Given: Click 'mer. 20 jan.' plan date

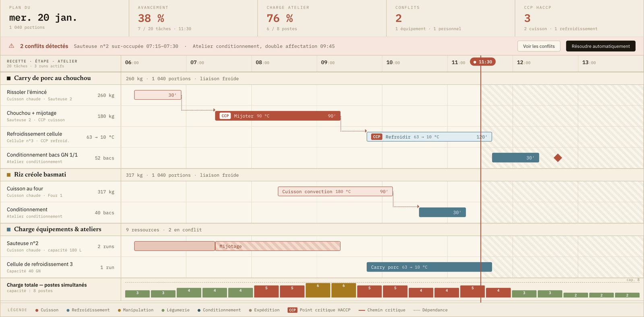Looking at the screenshot, I should pyautogui.click(x=43, y=18).
